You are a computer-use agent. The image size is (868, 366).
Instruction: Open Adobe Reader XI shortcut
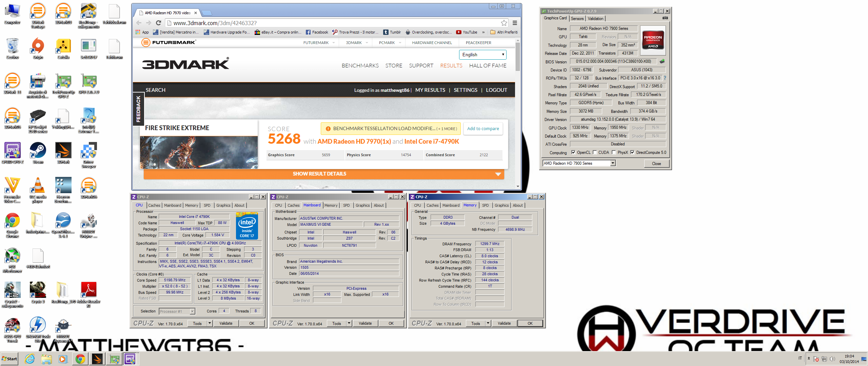pyautogui.click(x=88, y=295)
